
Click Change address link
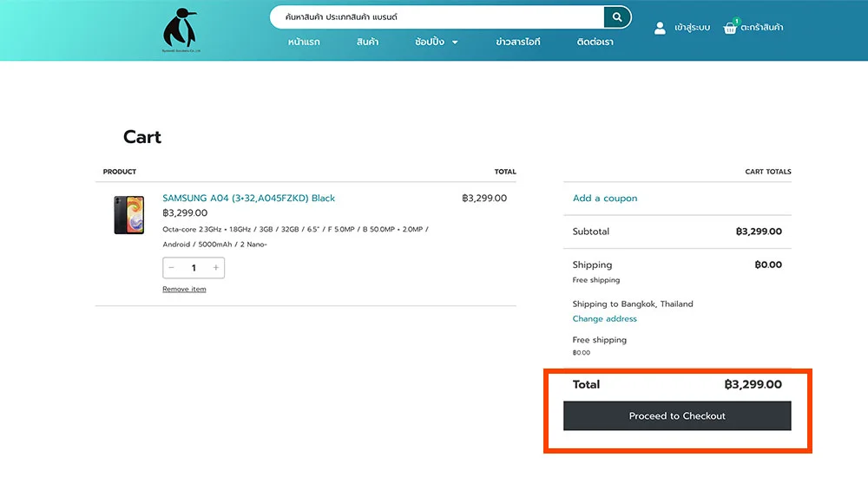coord(604,319)
